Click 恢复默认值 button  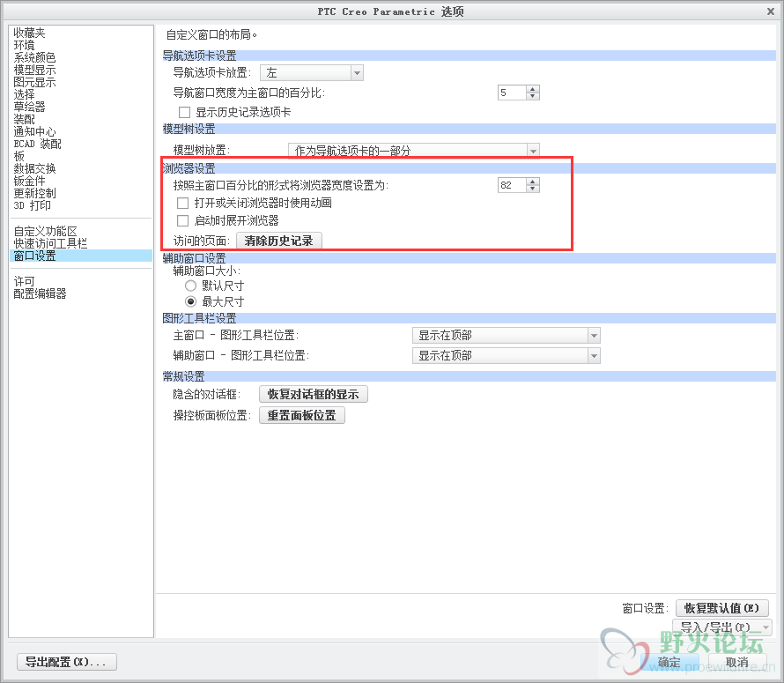[x=722, y=608]
